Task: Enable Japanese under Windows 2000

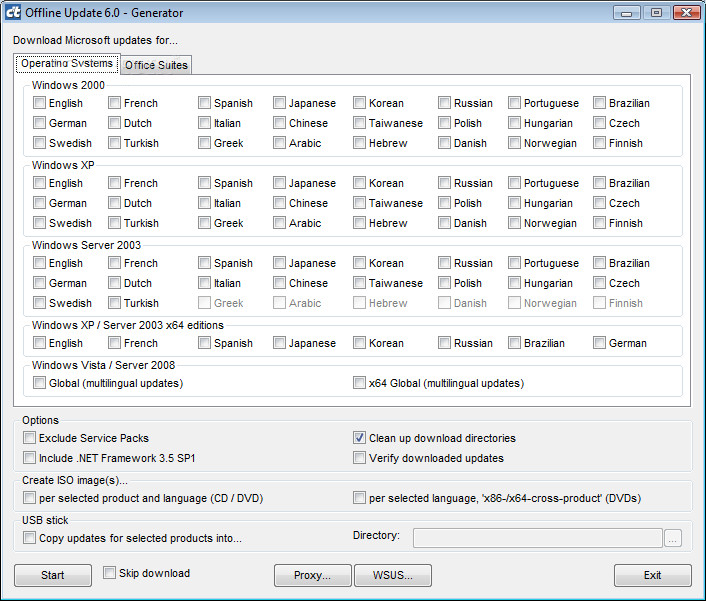Action: (280, 103)
